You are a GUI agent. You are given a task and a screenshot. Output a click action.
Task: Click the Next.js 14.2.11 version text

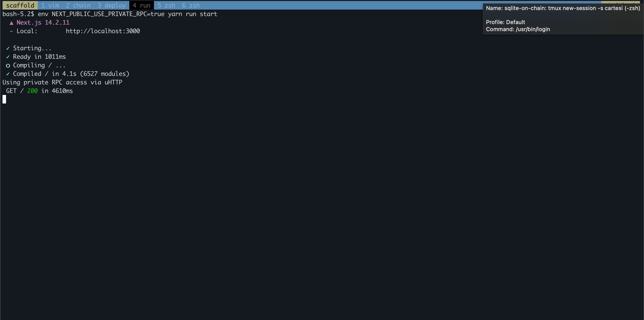click(43, 22)
